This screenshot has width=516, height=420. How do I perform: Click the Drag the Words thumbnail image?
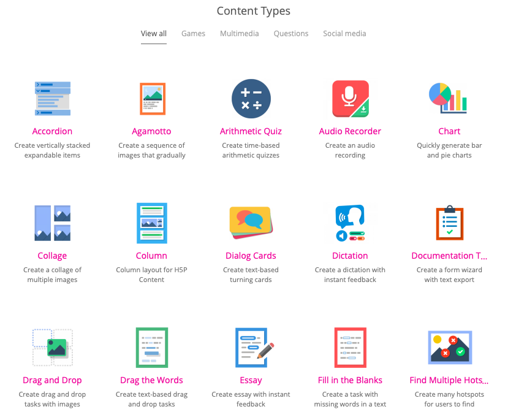coord(151,348)
